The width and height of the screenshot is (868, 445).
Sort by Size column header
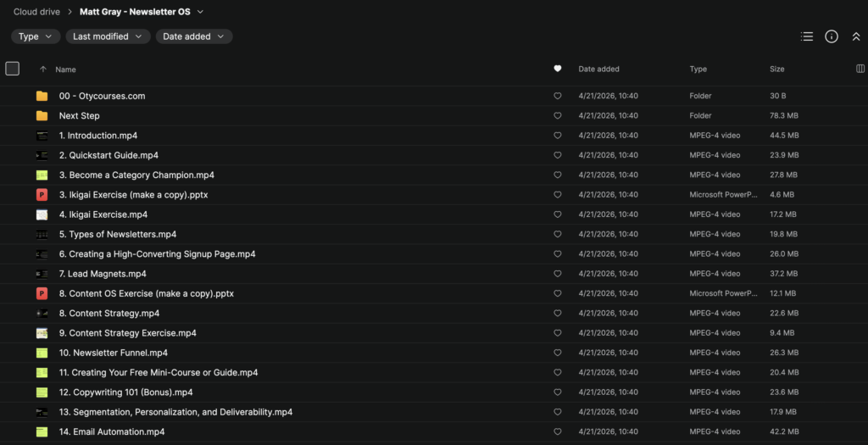pyautogui.click(x=776, y=70)
